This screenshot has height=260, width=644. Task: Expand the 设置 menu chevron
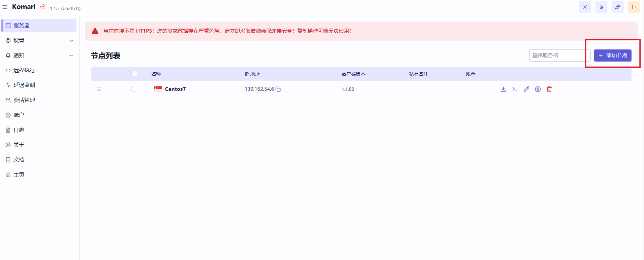pos(71,41)
